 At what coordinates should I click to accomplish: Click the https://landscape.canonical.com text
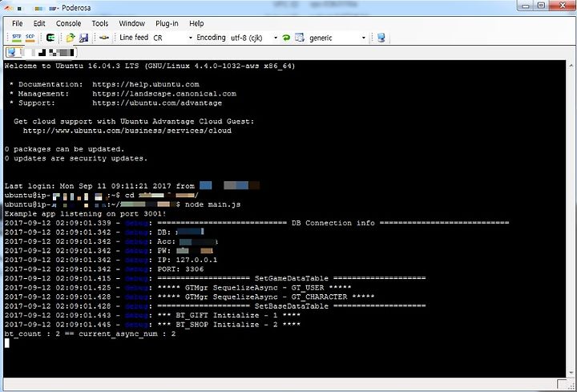(164, 94)
